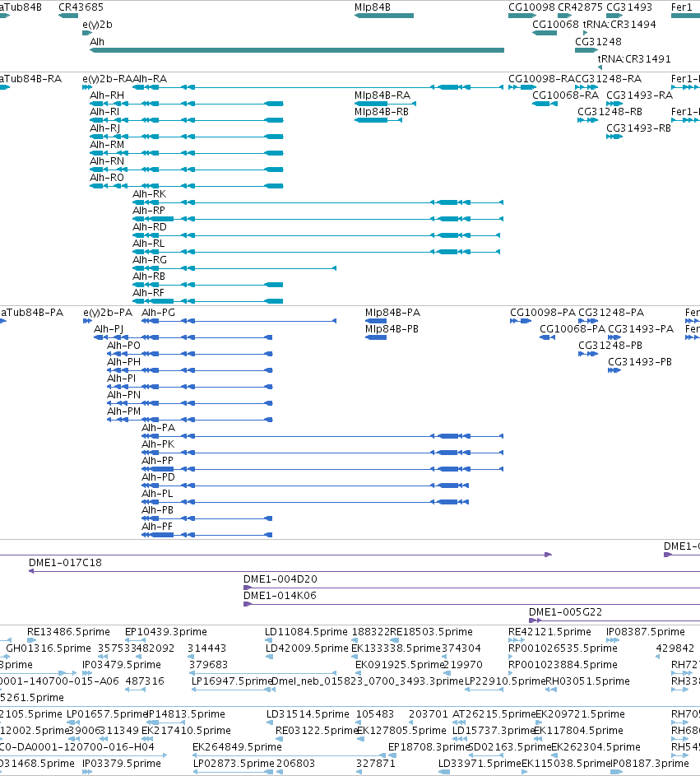Select the CG31248 gene label
This screenshot has width=700, height=776.
pyautogui.click(x=598, y=42)
